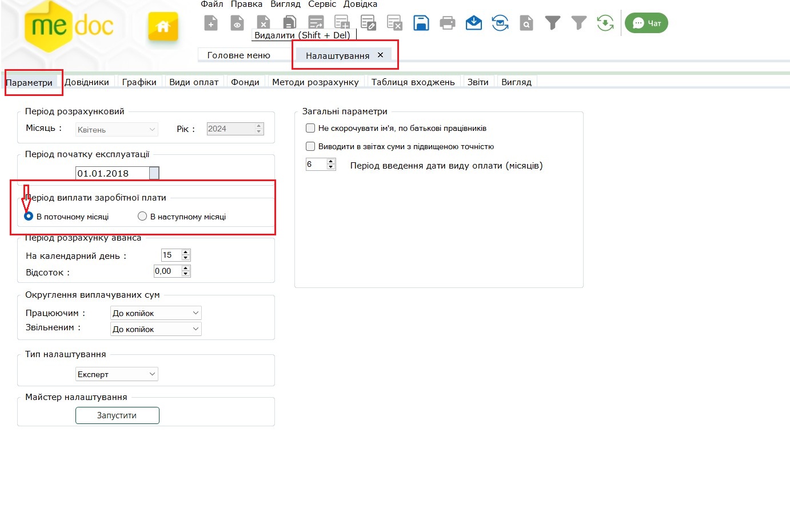Enable 'Не скорочувати ім'я' checkbox

tap(310, 128)
